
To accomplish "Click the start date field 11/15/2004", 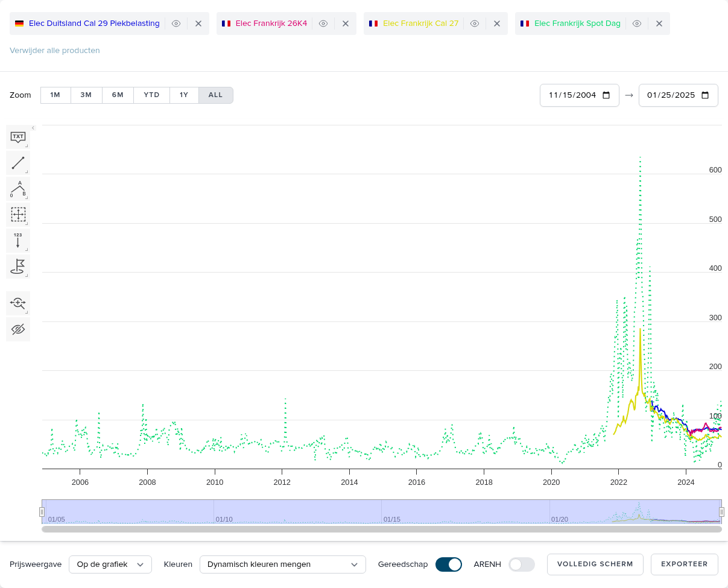I will tap(580, 95).
